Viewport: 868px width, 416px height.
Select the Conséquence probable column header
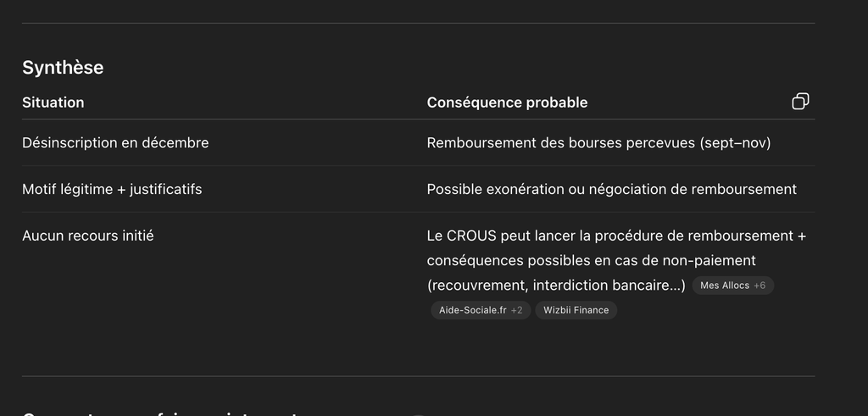[507, 103]
